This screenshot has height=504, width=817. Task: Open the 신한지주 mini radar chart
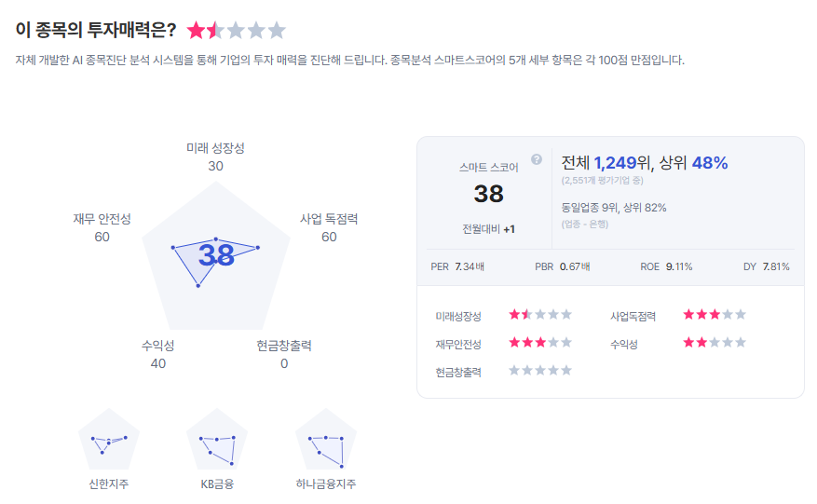tap(109, 440)
